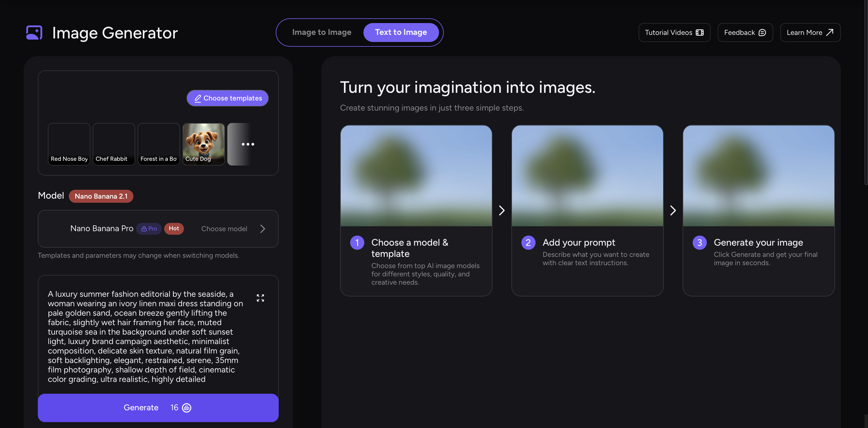Click the Learn More link
868x428 pixels.
pos(810,33)
